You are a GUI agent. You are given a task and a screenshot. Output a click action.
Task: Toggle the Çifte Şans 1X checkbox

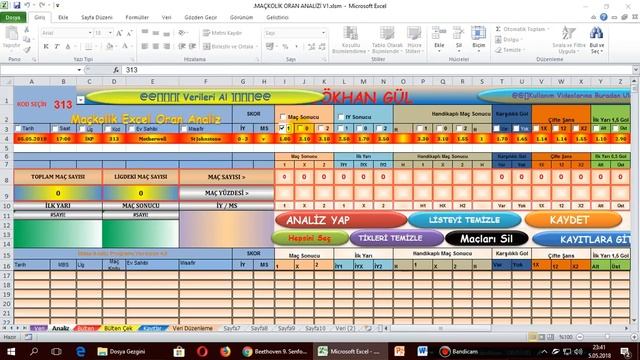click(x=536, y=128)
